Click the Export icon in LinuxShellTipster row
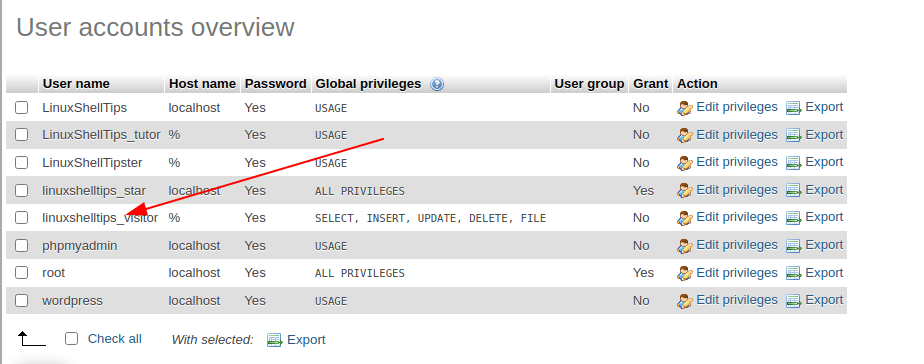This screenshot has width=924, height=364. pos(794,163)
